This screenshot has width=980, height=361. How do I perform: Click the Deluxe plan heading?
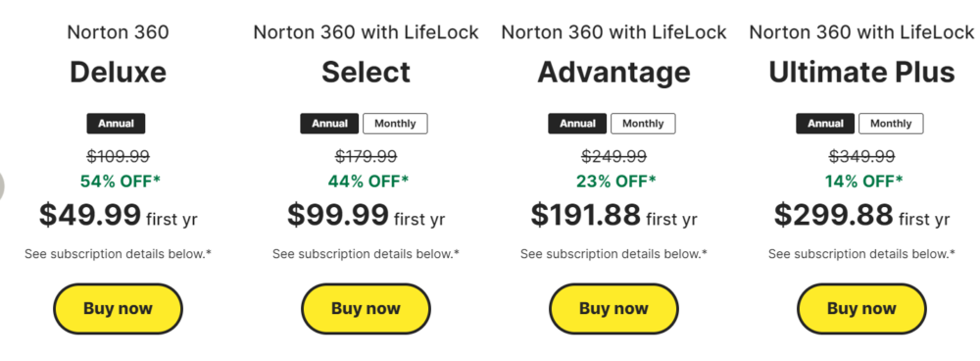point(119,73)
